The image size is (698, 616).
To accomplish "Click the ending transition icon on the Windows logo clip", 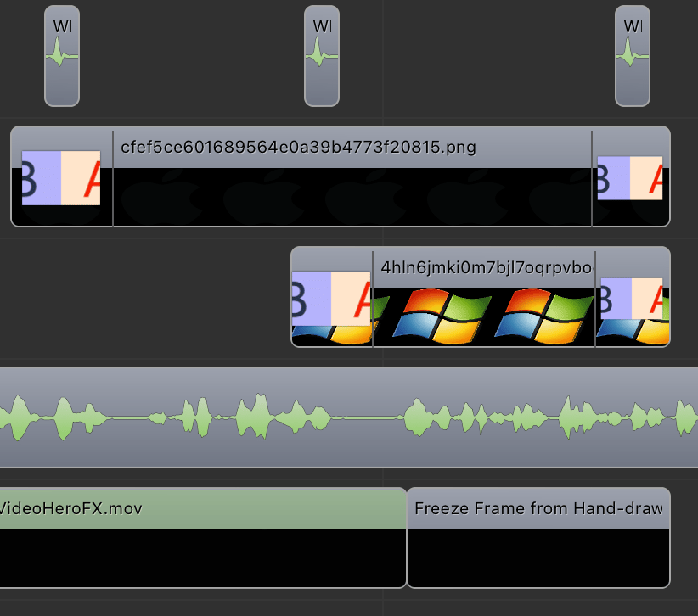I will [x=631, y=299].
